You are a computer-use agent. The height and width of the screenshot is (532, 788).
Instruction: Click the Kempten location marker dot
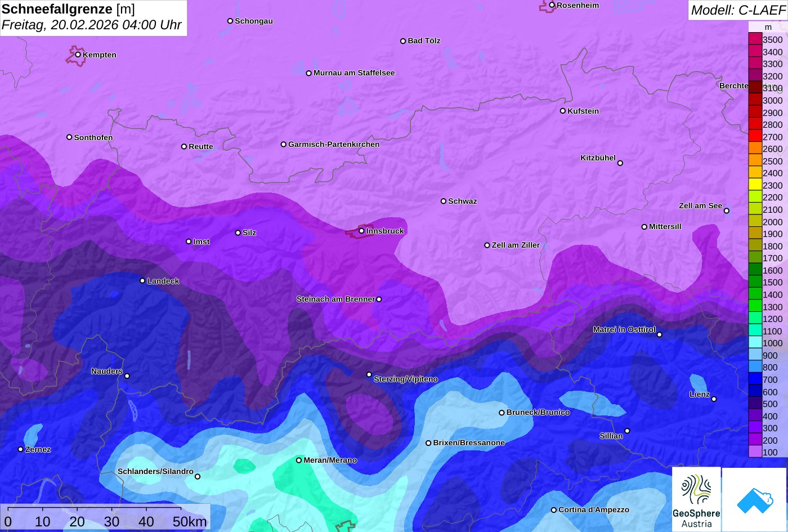coord(78,55)
